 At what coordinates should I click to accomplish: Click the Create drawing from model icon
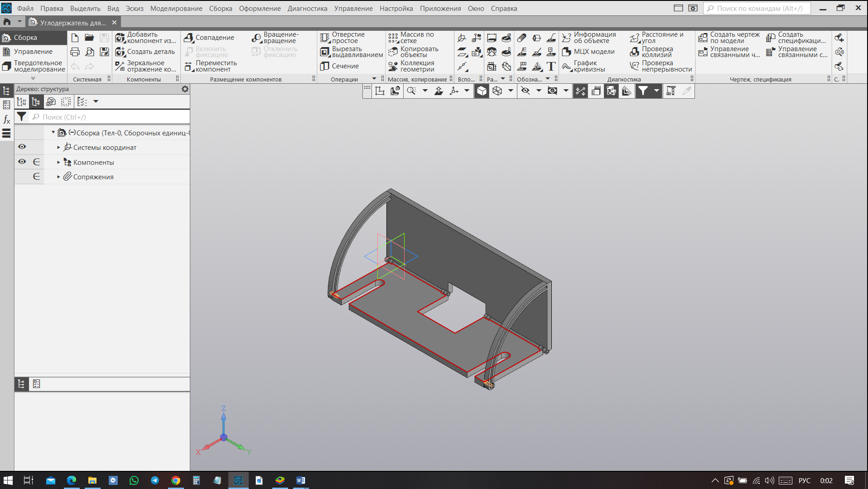pos(703,38)
